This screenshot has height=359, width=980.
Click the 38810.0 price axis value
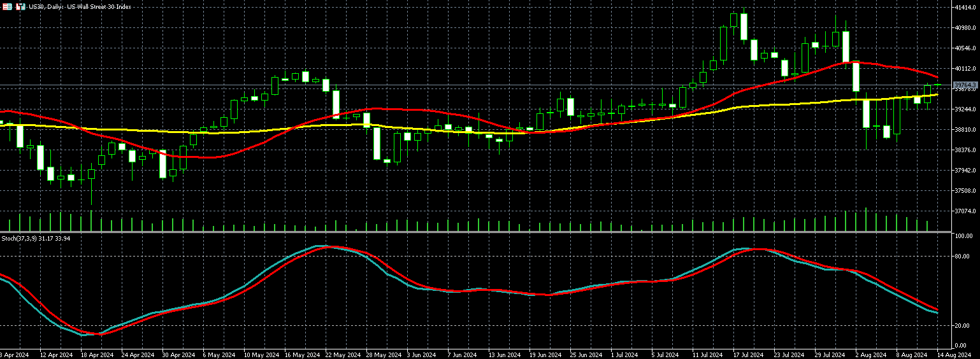point(966,130)
